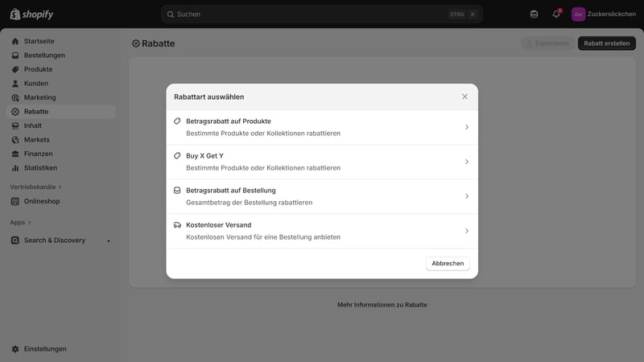Screen dimensions: 644x362
Task: Click the Produkte tag icon
Action: 15,69
